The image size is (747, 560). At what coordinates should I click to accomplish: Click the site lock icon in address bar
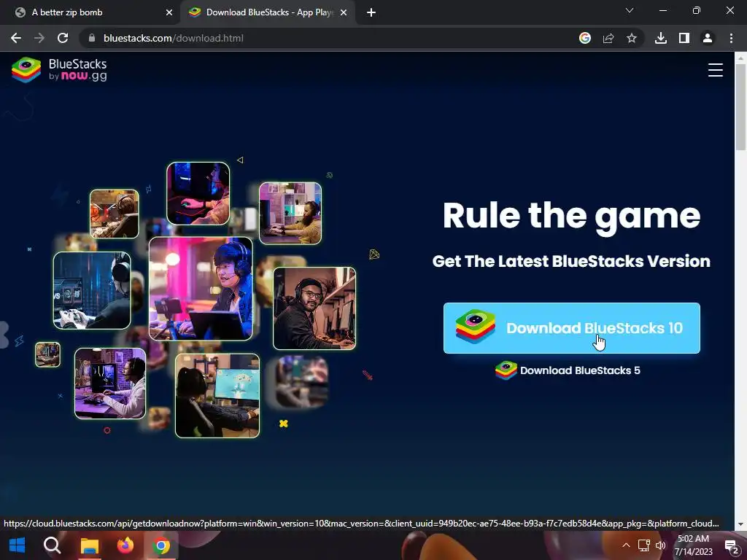[92, 38]
